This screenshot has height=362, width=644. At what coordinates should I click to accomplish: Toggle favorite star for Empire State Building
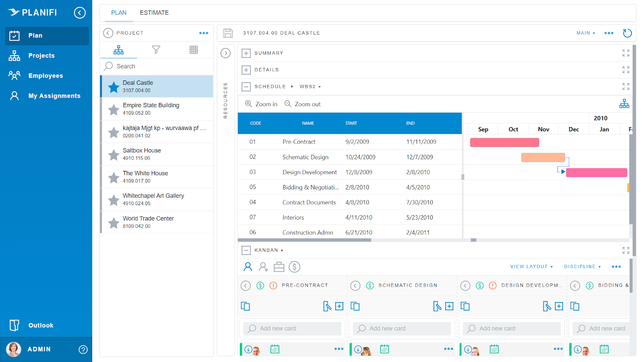point(114,109)
